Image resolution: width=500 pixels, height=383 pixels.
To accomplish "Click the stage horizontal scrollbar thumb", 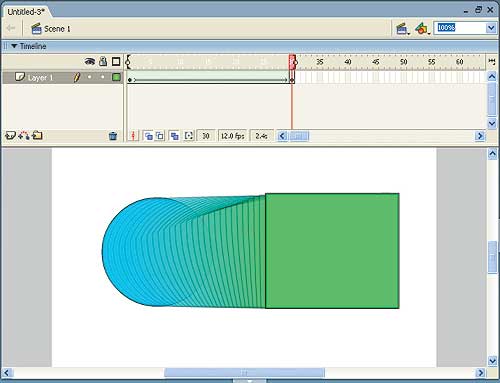I will [244, 373].
